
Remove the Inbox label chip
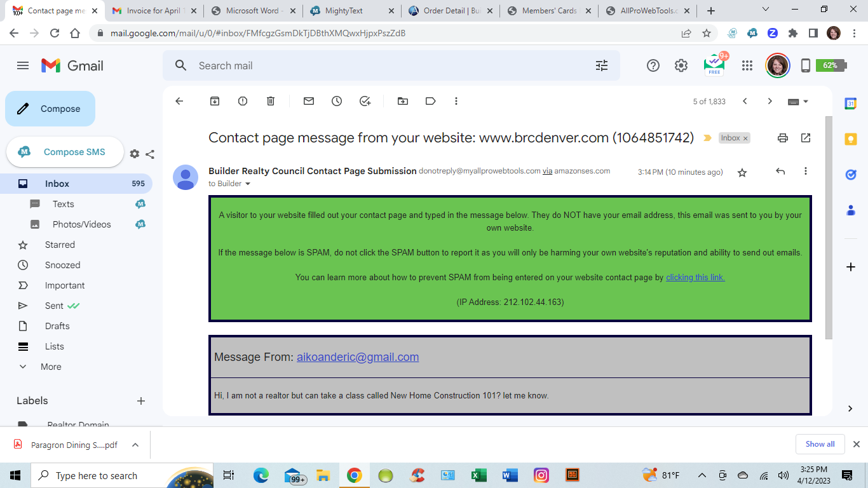tap(745, 138)
